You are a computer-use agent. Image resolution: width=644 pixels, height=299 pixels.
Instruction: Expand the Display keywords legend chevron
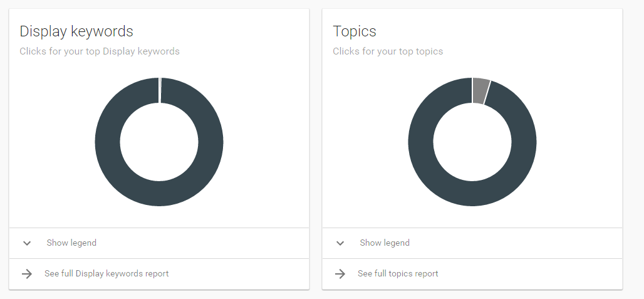pyautogui.click(x=27, y=243)
